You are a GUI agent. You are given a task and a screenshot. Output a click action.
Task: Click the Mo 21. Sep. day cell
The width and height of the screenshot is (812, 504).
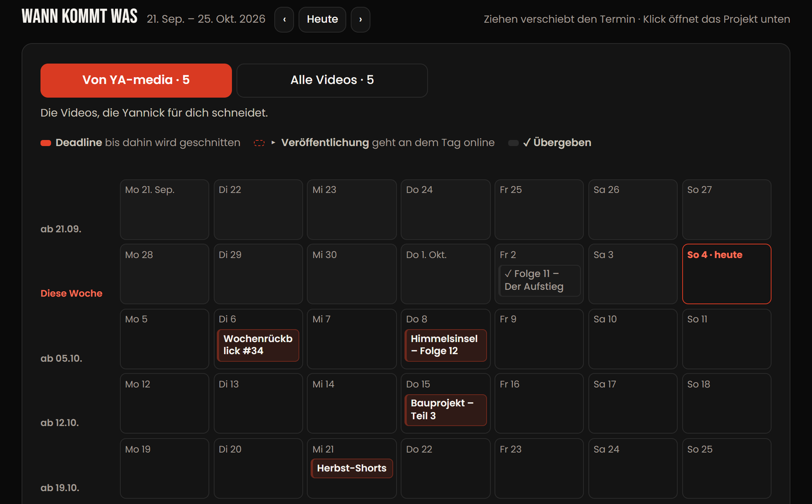[164, 210]
